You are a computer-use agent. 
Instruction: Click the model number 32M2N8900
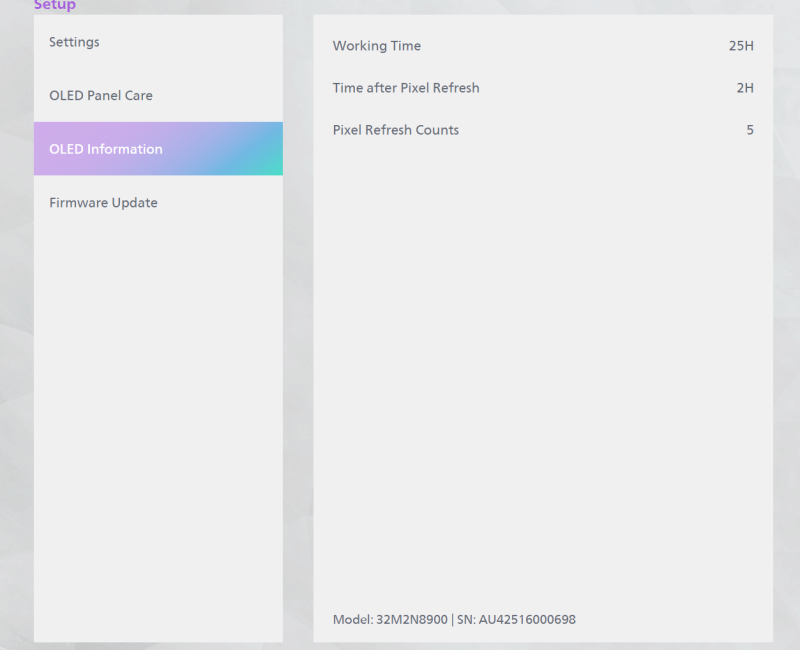[412, 620]
